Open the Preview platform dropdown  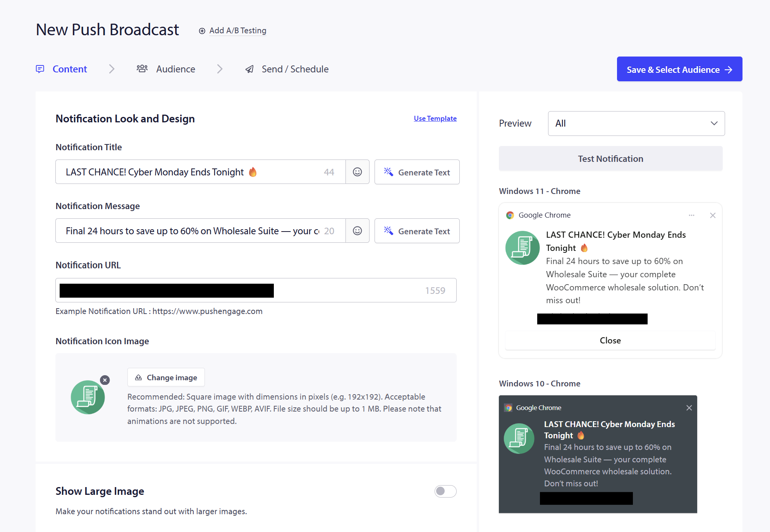click(x=636, y=124)
